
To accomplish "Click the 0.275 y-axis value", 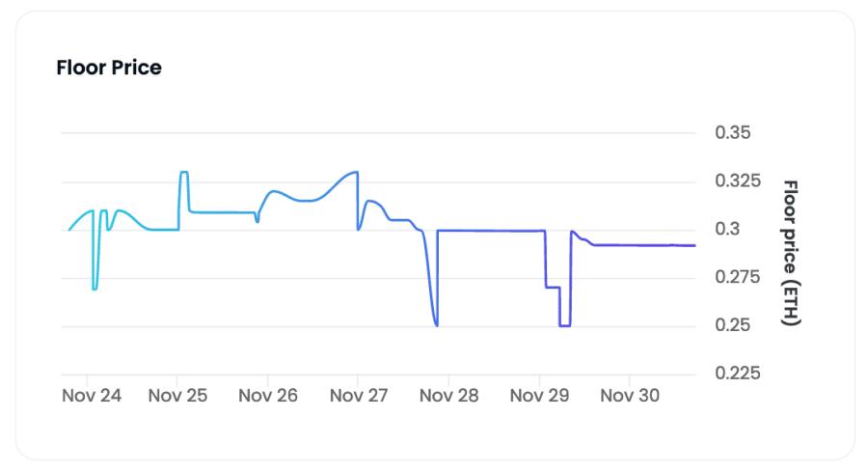I will [x=738, y=277].
